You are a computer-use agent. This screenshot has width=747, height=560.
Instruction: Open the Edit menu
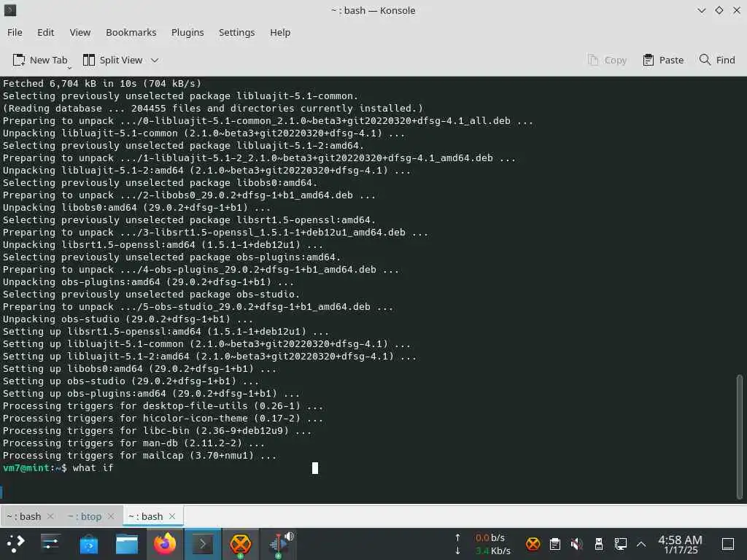pyautogui.click(x=46, y=32)
